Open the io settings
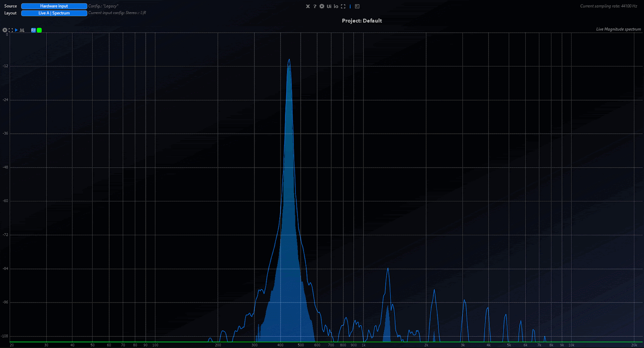Viewport: 644px width, 348px height. pyautogui.click(x=336, y=6)
